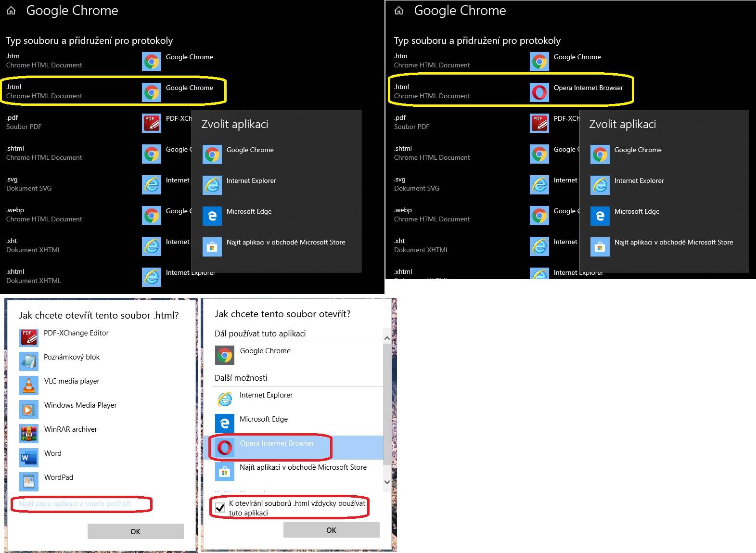Click OK below the always-use checkbox
756x553 pixels.
coord(332,530)
